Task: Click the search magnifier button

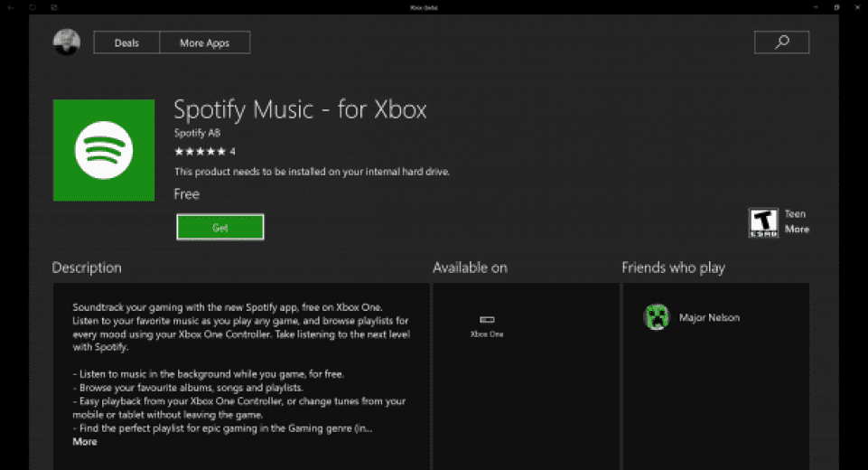Action: [x=781, y=42]
